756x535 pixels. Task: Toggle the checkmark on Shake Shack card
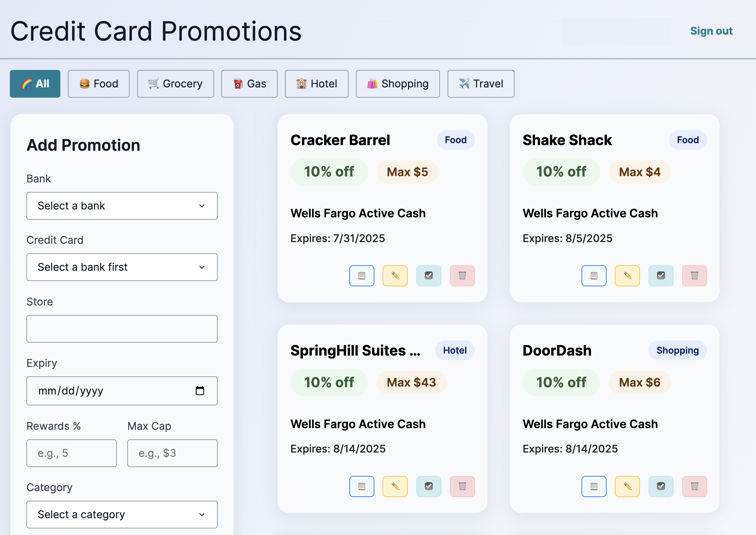pos(661,276)
